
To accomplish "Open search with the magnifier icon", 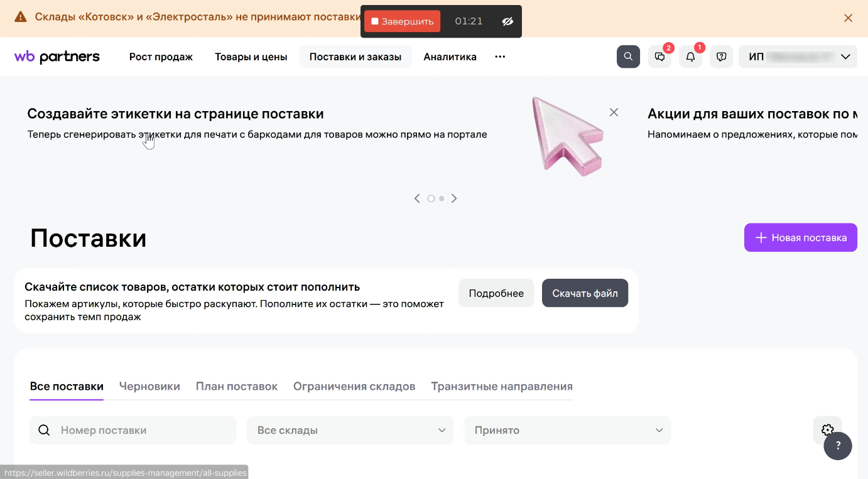I will [x=628, y=57].
